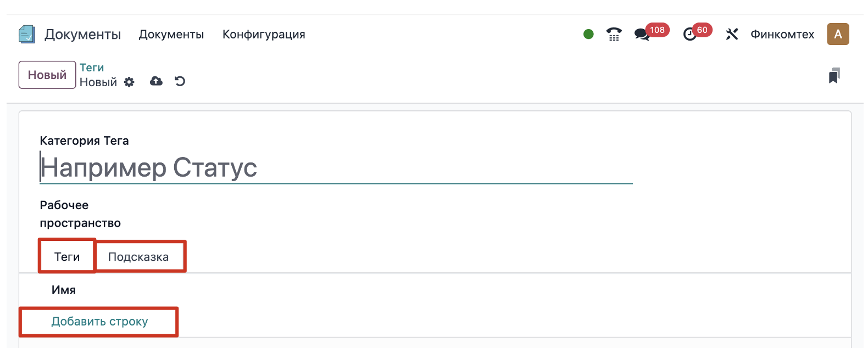This screenshot has width=868, height=348.
Task: Open the VoIP phone dialer icon
Action: tap(614, 34)
